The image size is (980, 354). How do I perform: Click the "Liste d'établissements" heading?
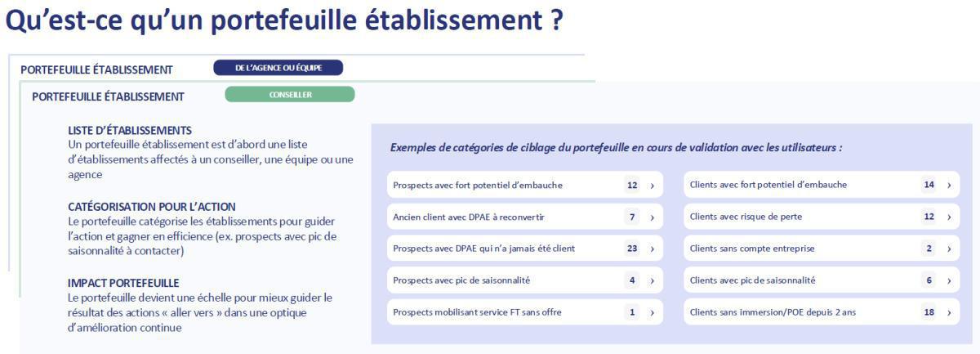pos(130,131)
